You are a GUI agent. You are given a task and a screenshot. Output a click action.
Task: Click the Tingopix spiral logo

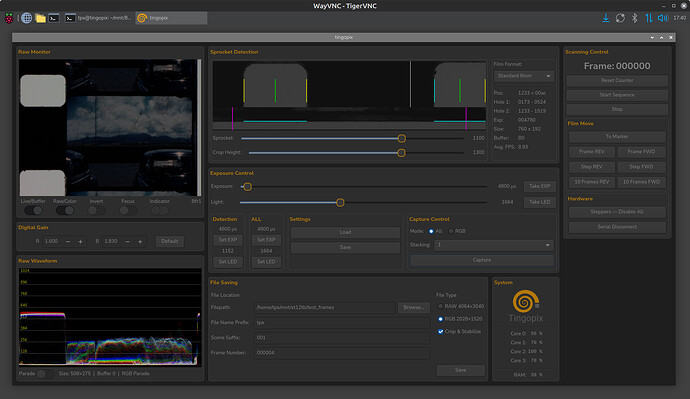(x=525, y=301)
